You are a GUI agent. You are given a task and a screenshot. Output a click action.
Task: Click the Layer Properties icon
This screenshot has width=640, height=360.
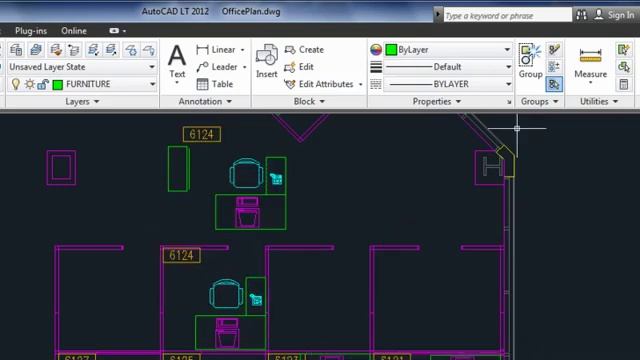point(16,50)
